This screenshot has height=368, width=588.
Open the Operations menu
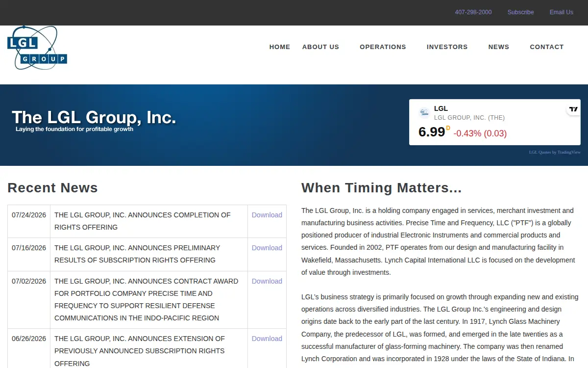(x=383, y=47)
